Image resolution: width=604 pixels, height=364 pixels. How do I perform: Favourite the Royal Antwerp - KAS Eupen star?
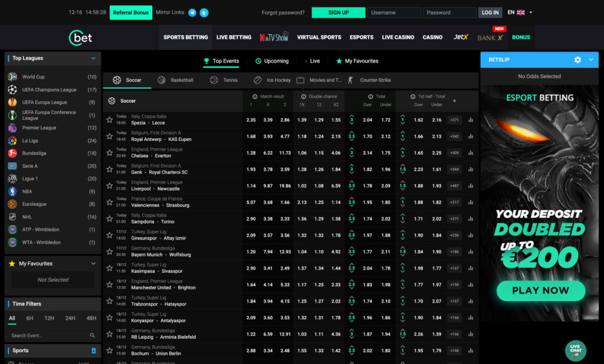[109, 136]
